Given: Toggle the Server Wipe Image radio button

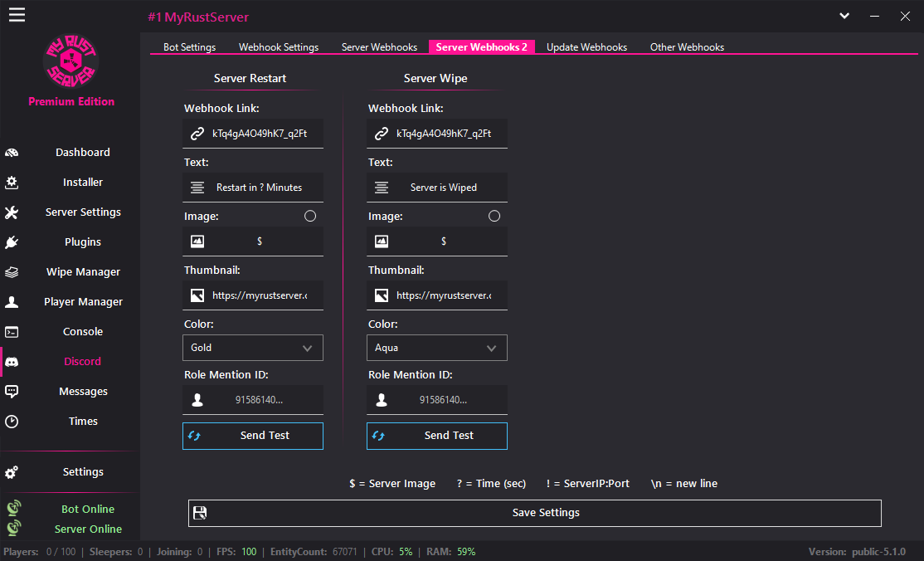Looking at the screenshot, I should 494,216.
